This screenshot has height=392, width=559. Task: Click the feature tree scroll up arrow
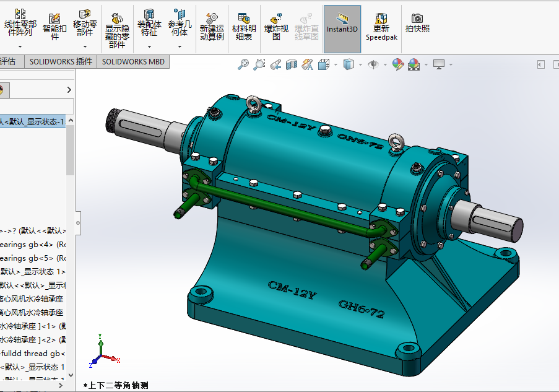pos(71,121)
